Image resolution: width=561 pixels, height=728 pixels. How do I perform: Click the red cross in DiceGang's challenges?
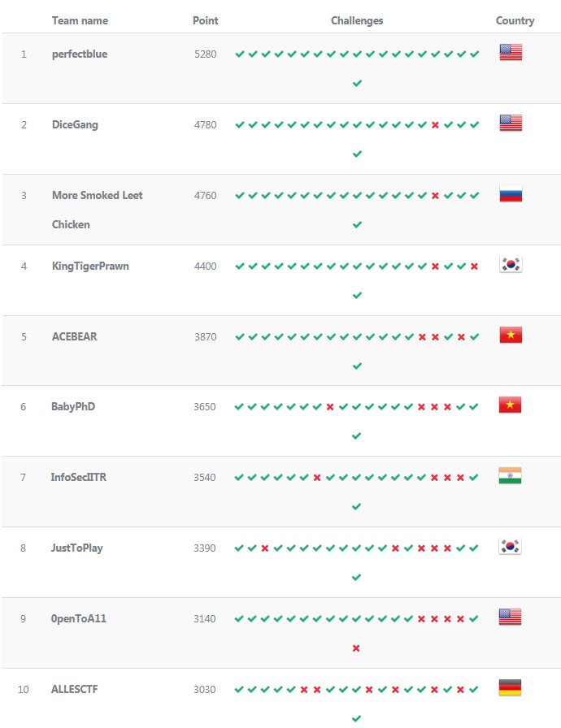[435, 125]
